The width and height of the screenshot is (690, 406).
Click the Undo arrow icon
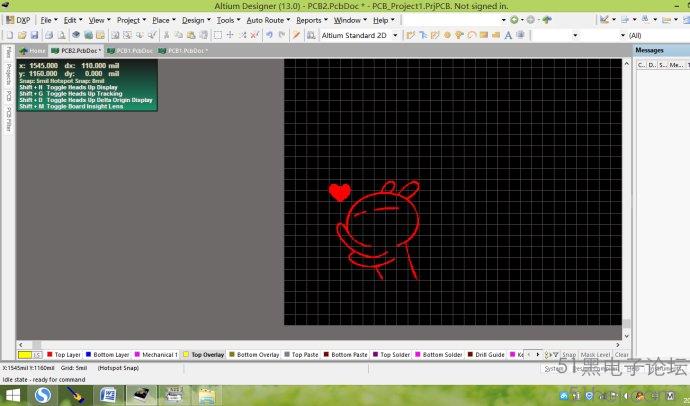(269, 35)
